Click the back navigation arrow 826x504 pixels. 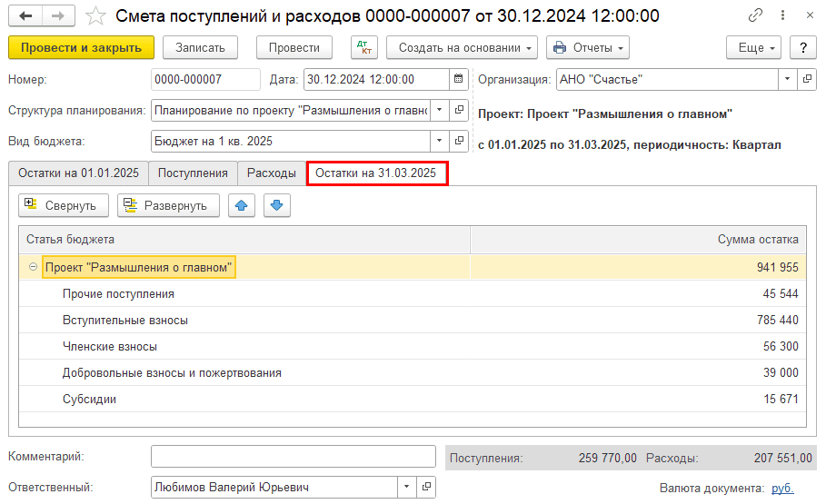25,16
